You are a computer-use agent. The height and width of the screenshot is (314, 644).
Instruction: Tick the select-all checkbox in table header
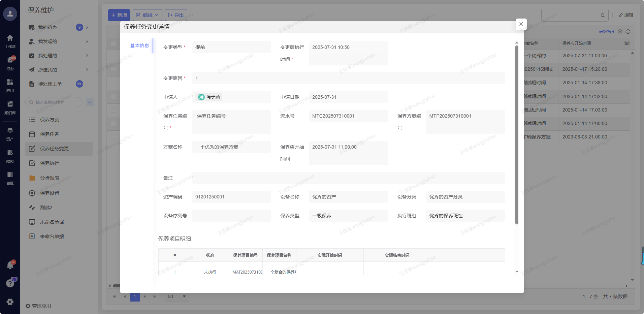[114, 44]
